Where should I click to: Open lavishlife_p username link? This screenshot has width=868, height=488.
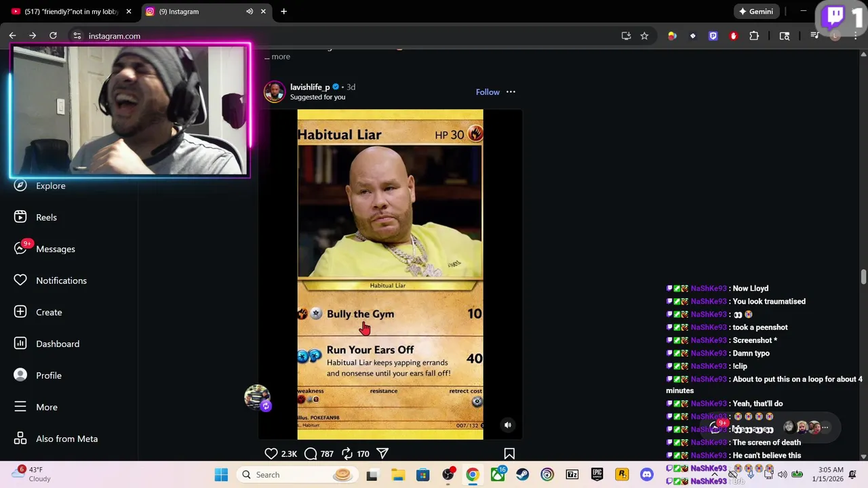310,87
